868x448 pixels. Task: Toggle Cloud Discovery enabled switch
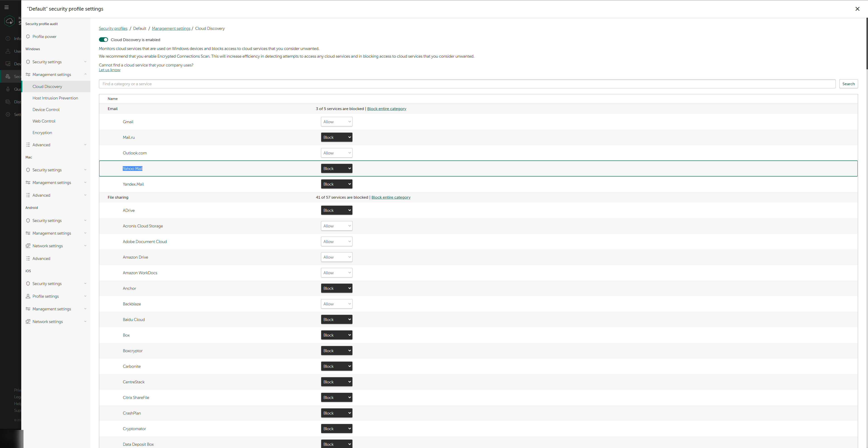pyautogui.click(x=104, y=40)
